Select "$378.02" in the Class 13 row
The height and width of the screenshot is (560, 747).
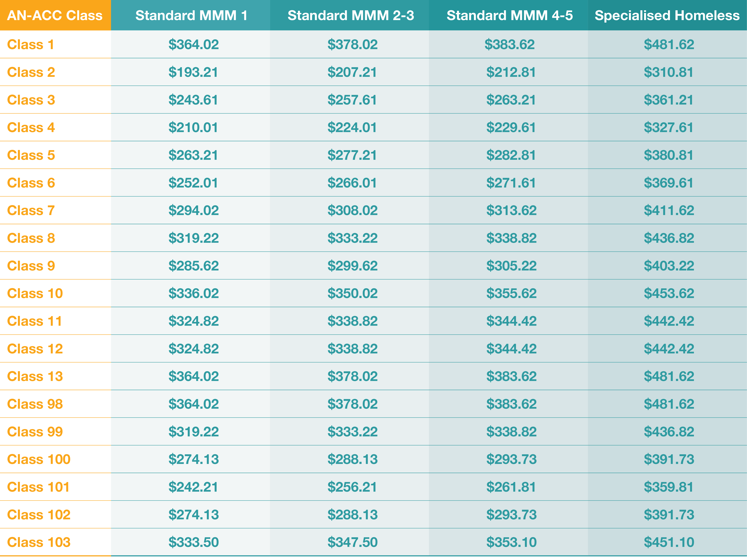(352, 376)
